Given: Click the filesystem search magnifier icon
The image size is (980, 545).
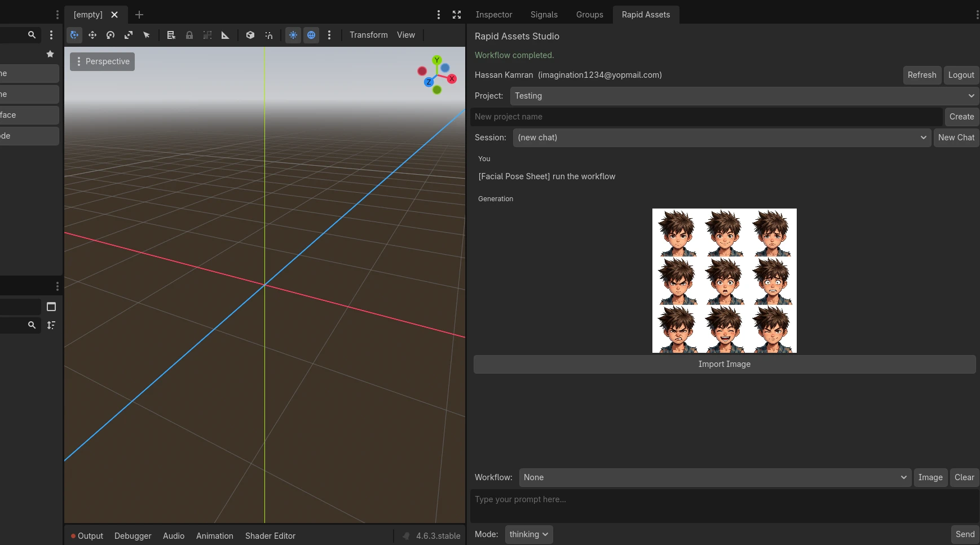Looking at the screenshot, I should tap(32, 325).
